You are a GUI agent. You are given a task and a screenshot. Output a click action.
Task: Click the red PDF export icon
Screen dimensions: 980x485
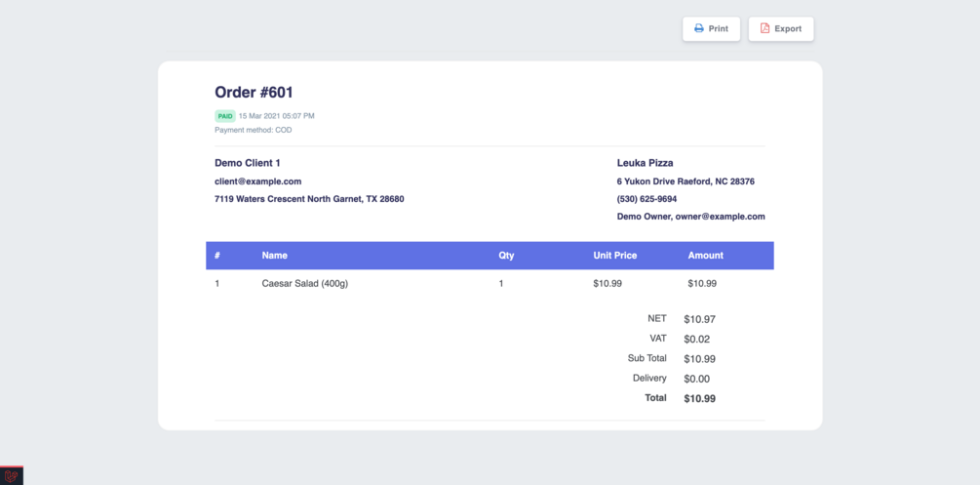pyautogui.click(x=764, y=28)
